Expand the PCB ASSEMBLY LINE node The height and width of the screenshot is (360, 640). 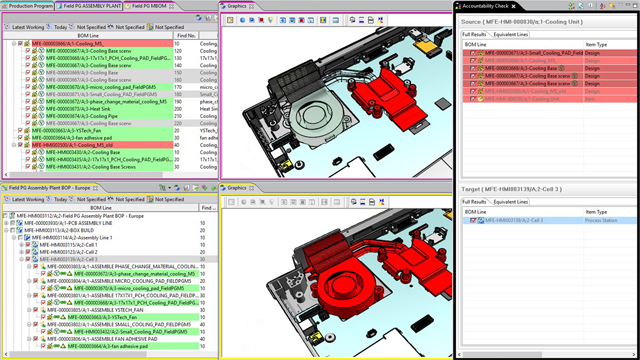(6, 223)
